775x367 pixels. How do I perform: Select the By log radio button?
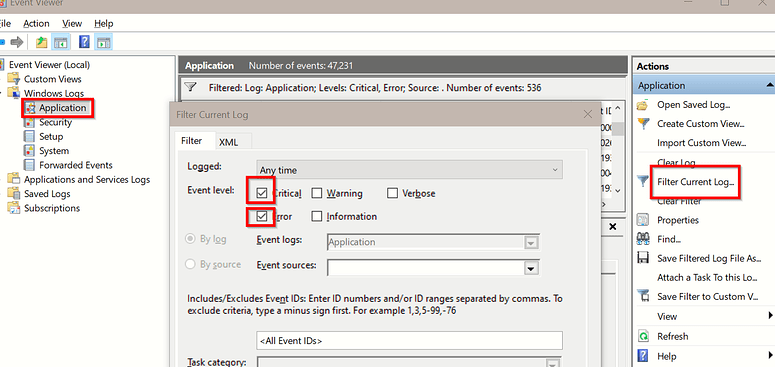[190, 239]
